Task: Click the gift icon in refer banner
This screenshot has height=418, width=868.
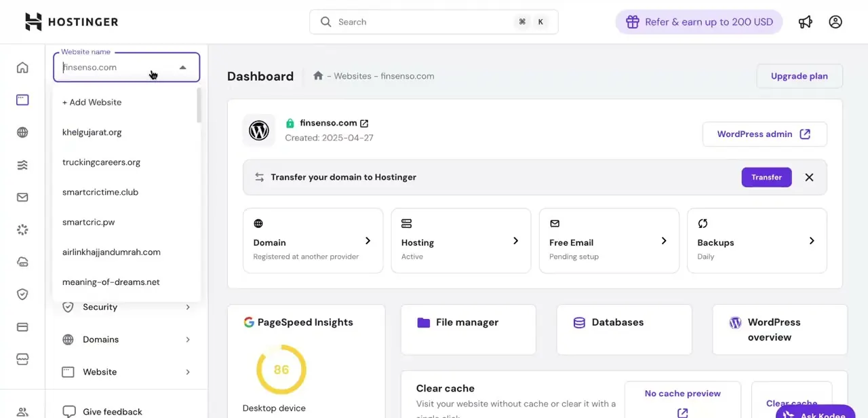Action: (x=632, y=22)
